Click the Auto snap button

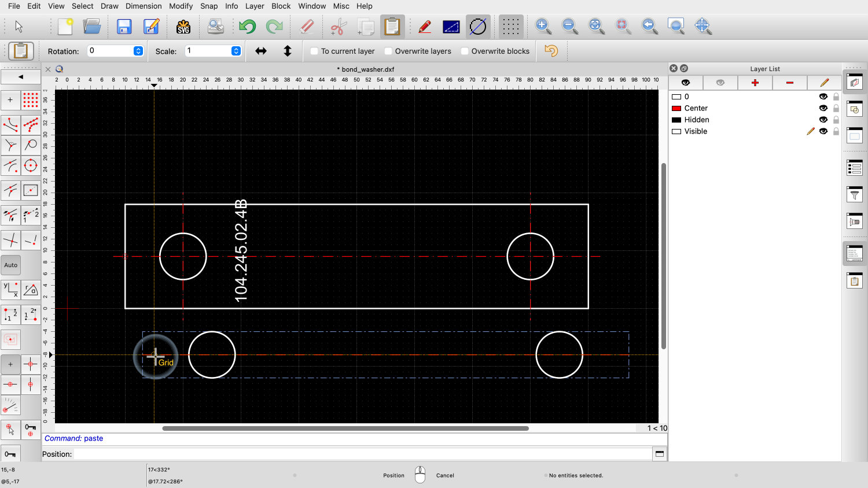tap(11, 265)
